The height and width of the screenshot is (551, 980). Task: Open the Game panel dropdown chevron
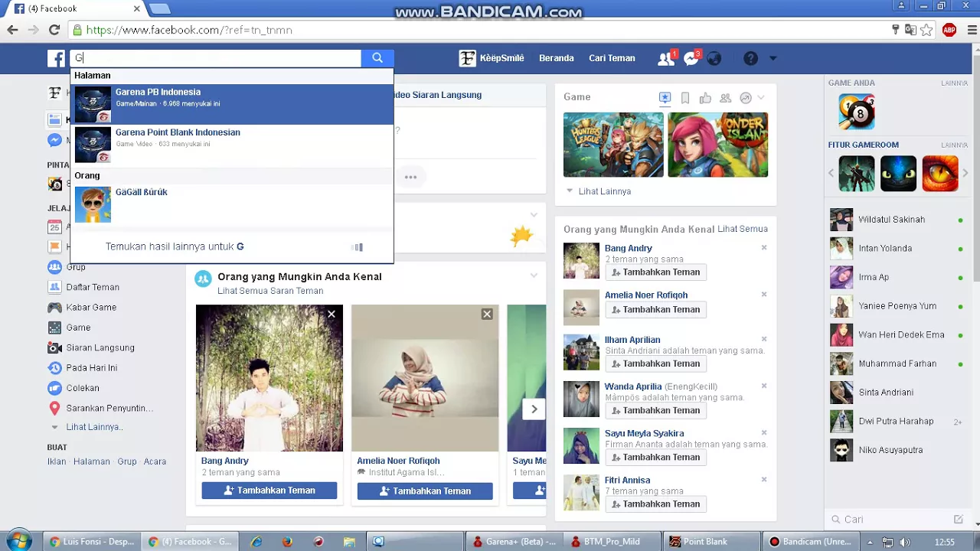(761, 97)
